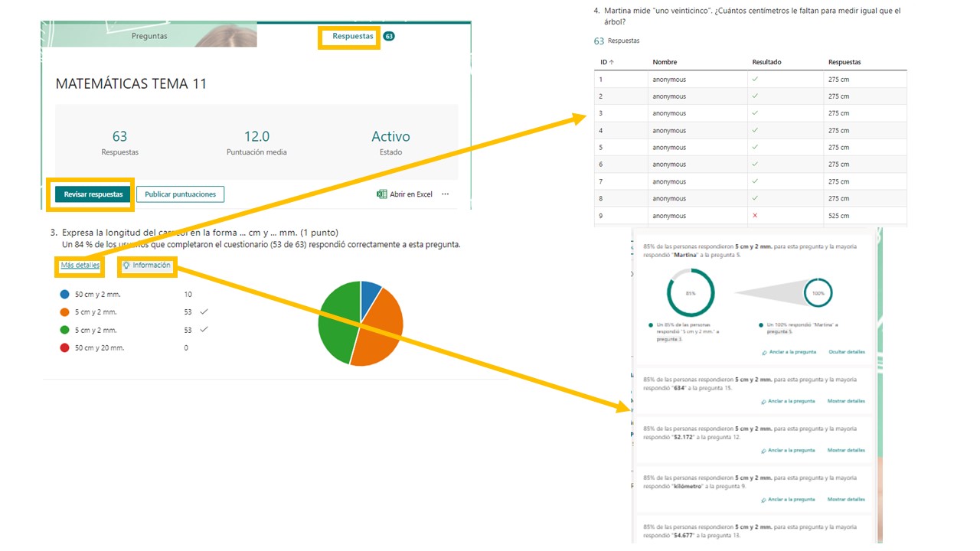
Task: Open the Respuestas tab
Action: pyautogui.click(x=352, y=36)
